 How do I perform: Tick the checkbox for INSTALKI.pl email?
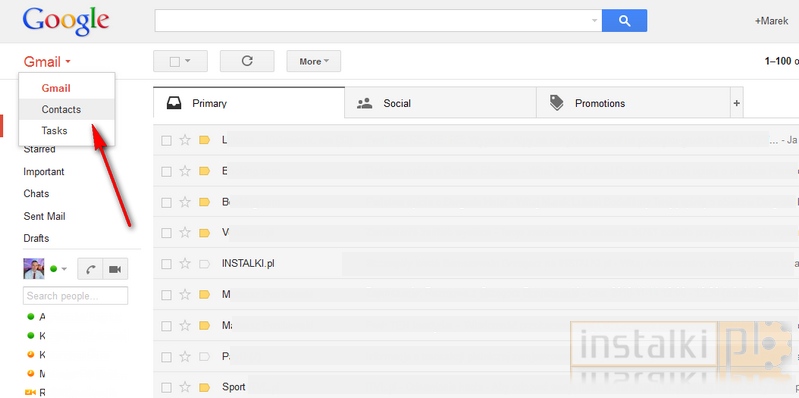coord(166,264)
